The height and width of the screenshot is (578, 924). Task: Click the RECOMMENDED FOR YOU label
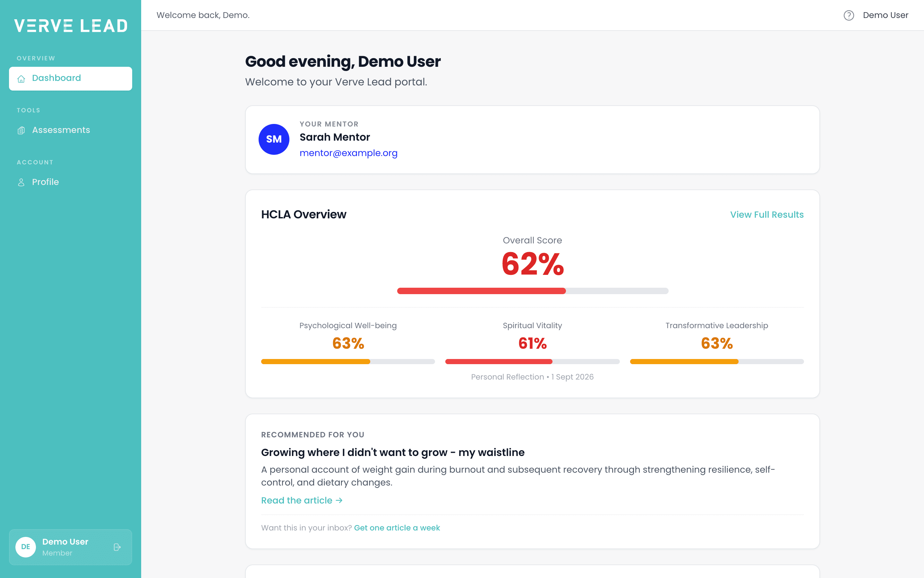pos(312,435)
